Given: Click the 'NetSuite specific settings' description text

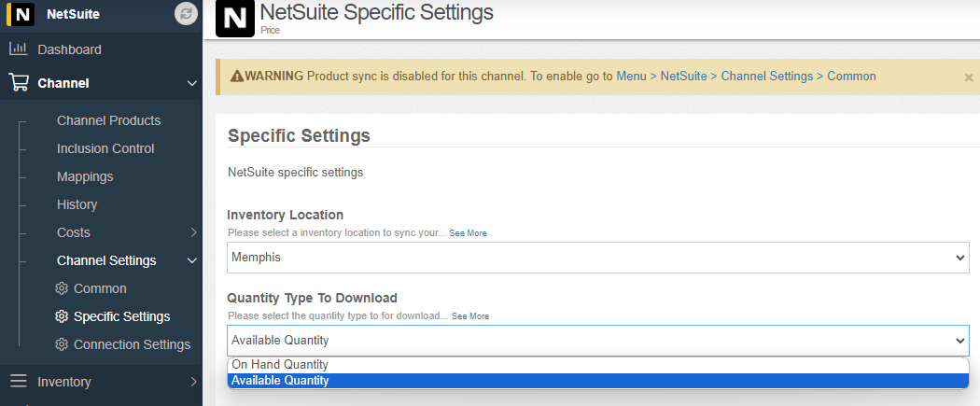Looking at the screenshot, I should click(x=295, y=173).
